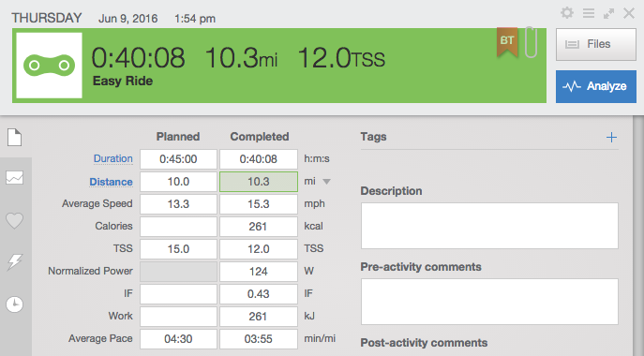Click the vertical scrollbar on right edge
The width and height of the screenshot is (644, 356).
638,236
